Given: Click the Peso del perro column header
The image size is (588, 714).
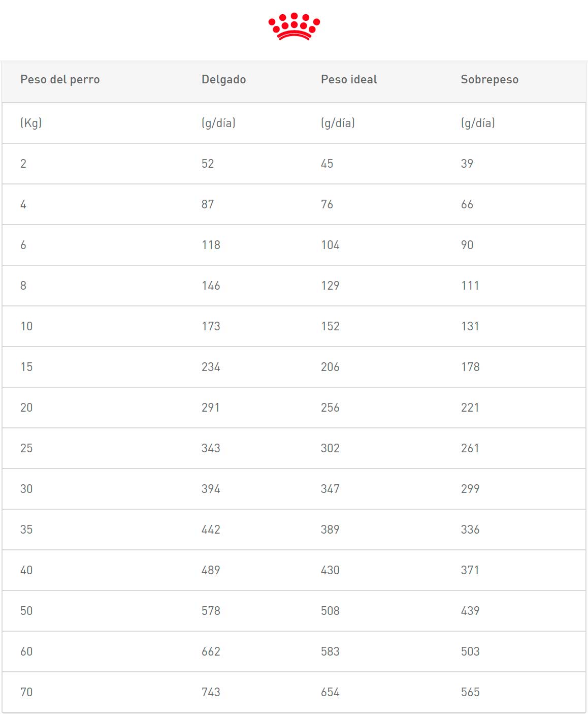Looking at the screenshot, I should pyautogui.click(x=60, y=80).
